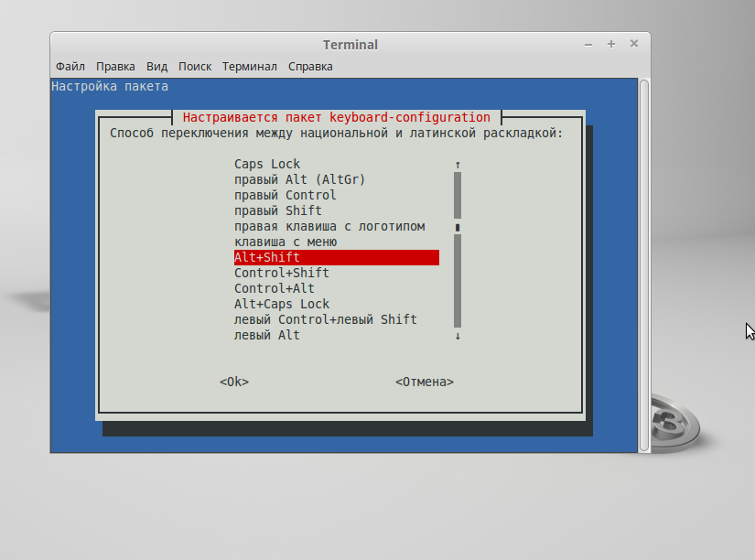Screen dimensions: 755x560
Task: Choose Control+Shift from the list
Action: 281,273
